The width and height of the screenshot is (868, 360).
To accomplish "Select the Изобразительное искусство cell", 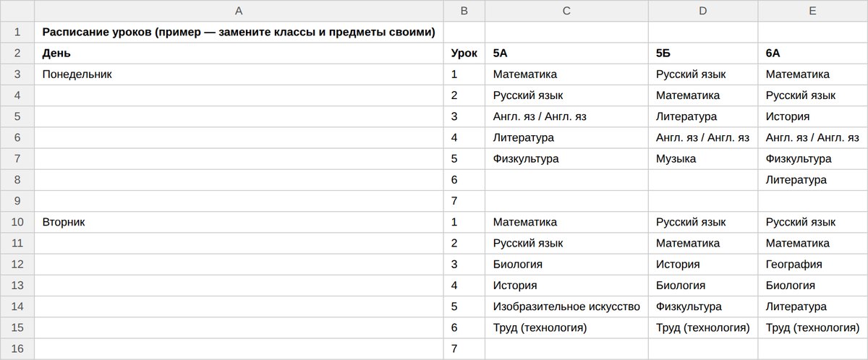I will (x=567, y=307).
